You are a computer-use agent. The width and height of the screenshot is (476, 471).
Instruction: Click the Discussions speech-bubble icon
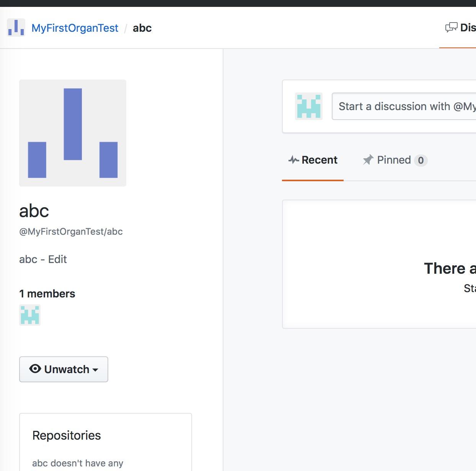pos(452,27)
